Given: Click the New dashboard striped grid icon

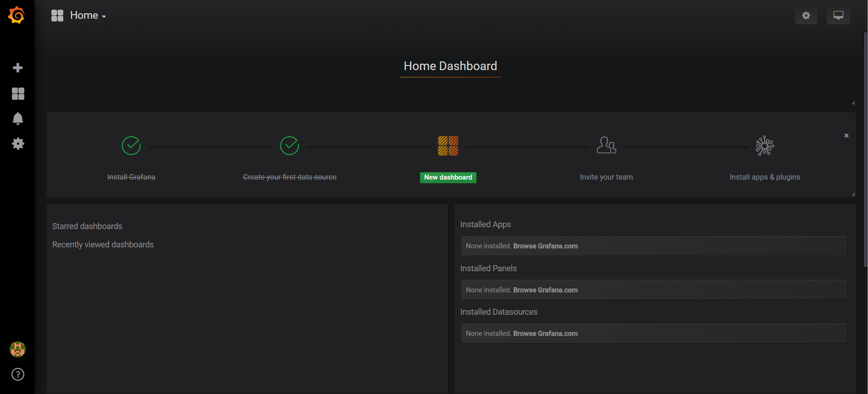Looking at the screenshot, I should [448, 146].
